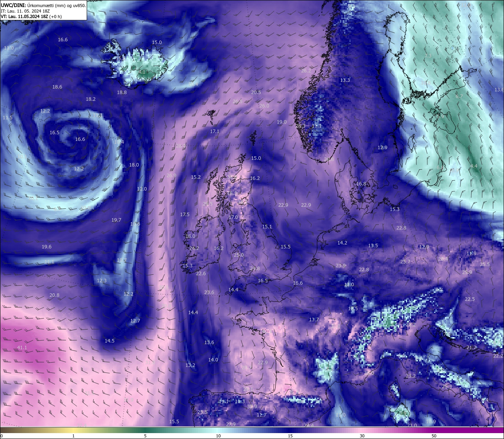Click the legend tick label 5
The width and height of the screenshot is (504, 439).
click(x=145, y=436)
